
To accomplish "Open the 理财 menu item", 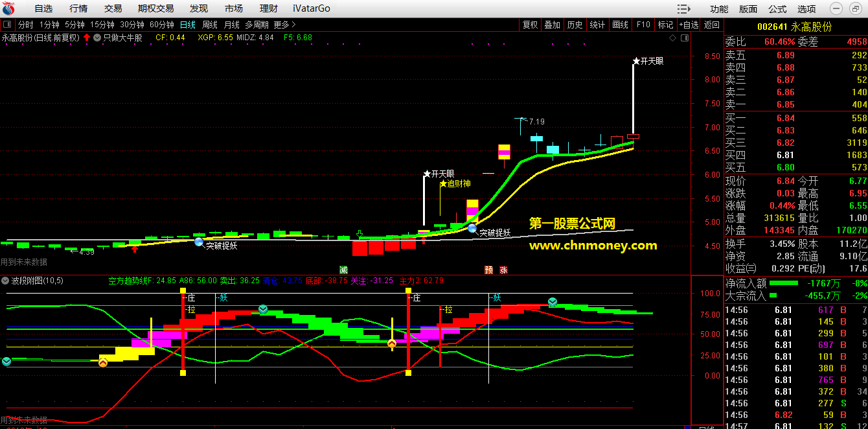I will click(x=268, y=8).
